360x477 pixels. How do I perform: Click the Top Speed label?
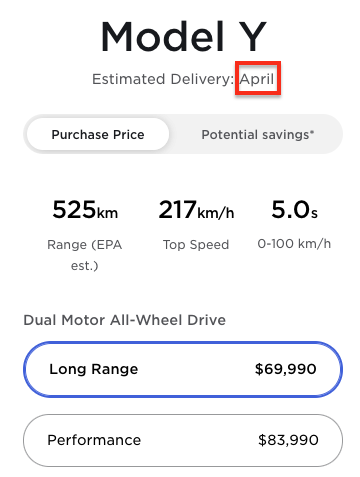[196, 245]
